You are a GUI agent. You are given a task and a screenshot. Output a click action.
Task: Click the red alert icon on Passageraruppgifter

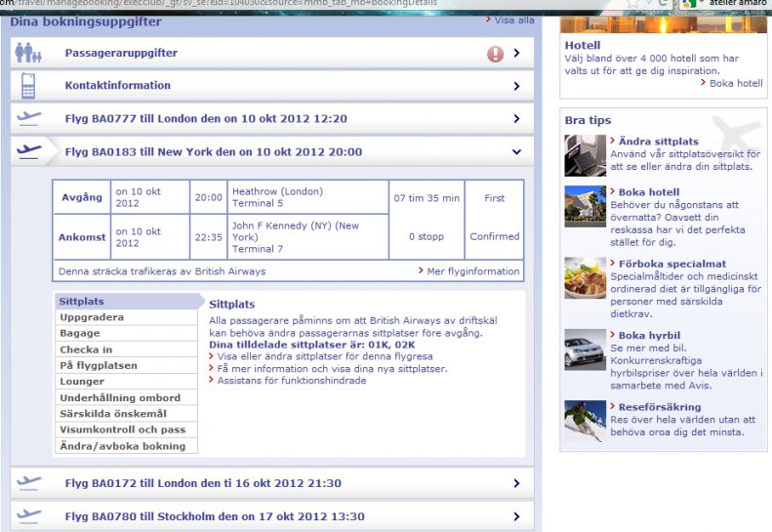495,54
